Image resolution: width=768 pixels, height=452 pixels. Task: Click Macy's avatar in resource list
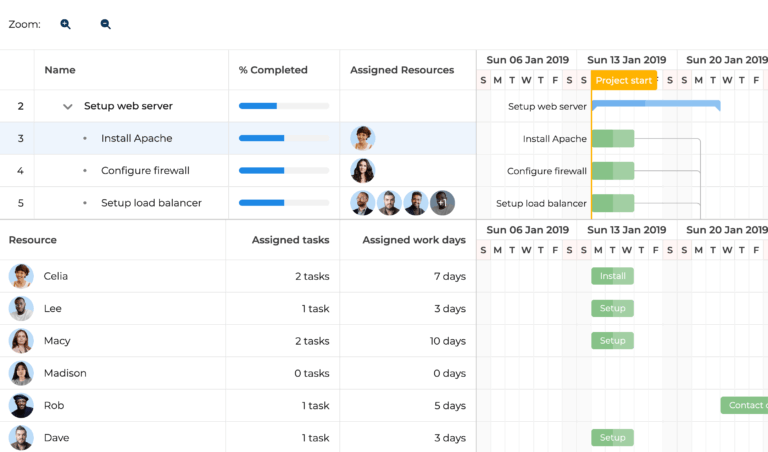click(21, 341)
